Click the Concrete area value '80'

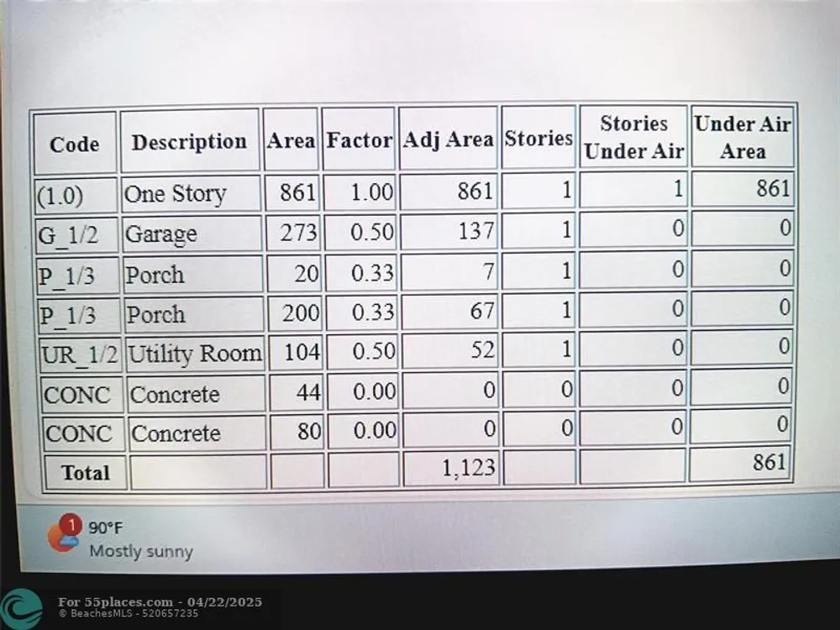(297, 431)
